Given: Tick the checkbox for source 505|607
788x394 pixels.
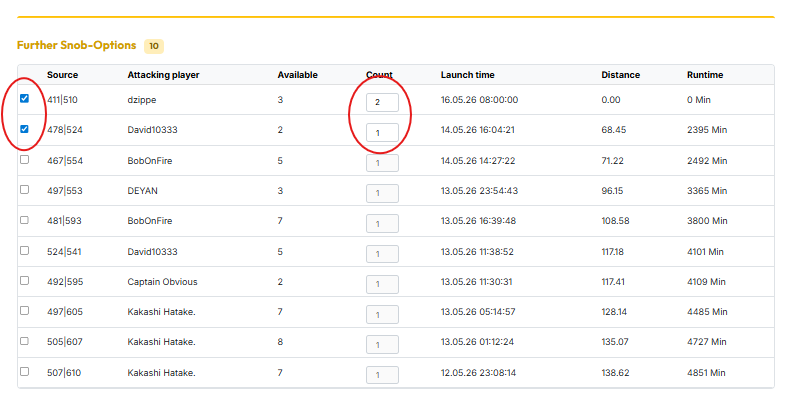Looking at the screenshot, I should pyautogui.click(x=24, y=341).
